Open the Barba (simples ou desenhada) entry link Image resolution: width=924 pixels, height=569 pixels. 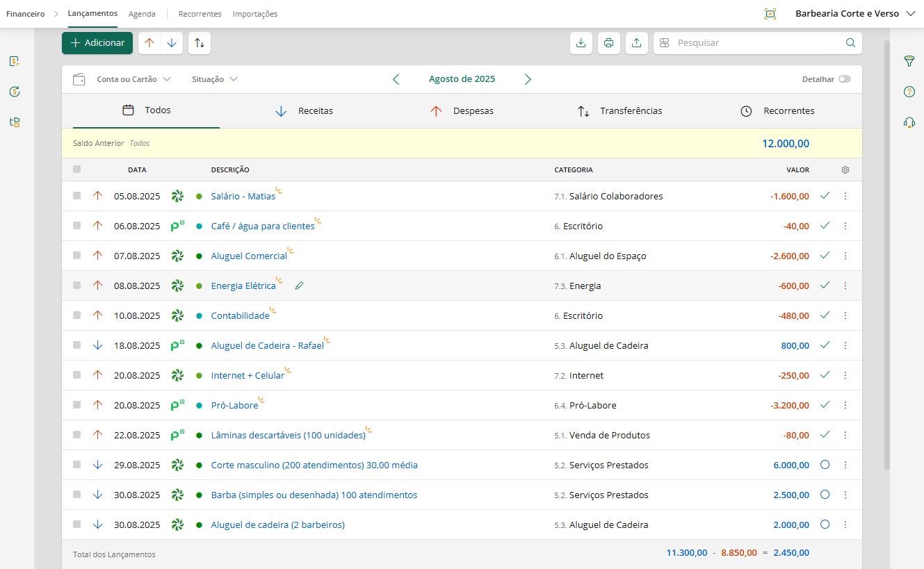(314, 495)
